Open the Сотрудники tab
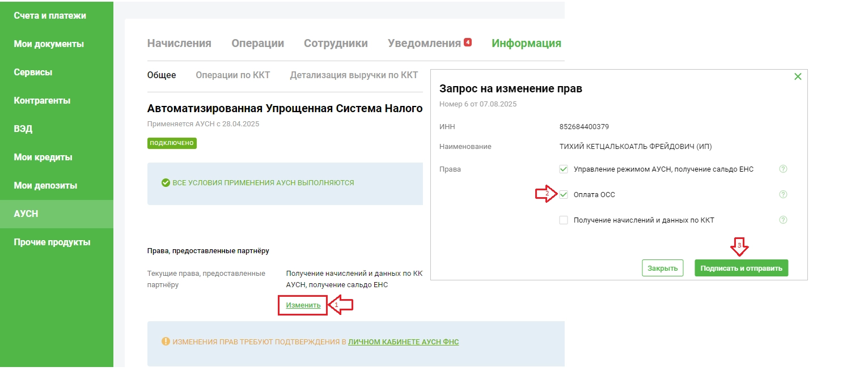 tap(336, 44)
